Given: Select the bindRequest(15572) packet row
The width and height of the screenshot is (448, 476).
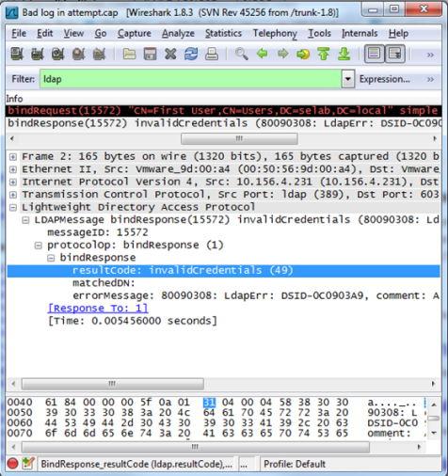Looking at the screenshot, I should [x=223, y=111].
